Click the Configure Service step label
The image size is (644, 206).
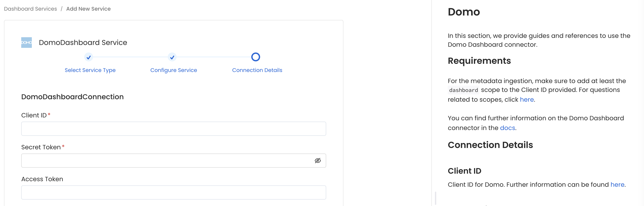tap(173, 70)
